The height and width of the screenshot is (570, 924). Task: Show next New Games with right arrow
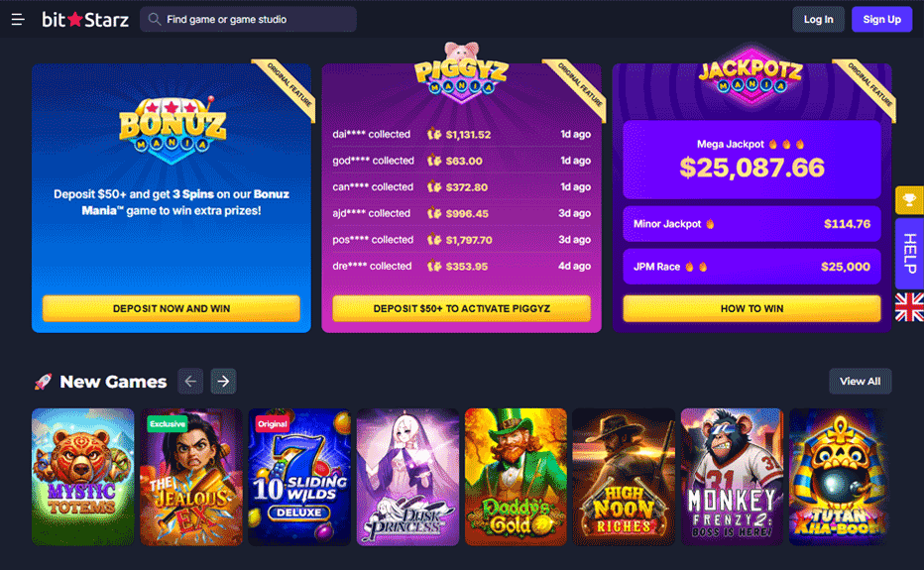pyautogui.click(x=223, y=382)
